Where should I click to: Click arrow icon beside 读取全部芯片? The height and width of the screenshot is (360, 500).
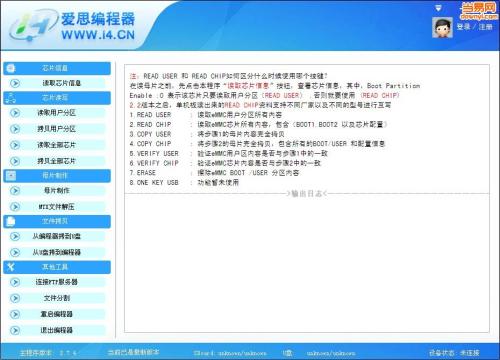coord(15,145)
